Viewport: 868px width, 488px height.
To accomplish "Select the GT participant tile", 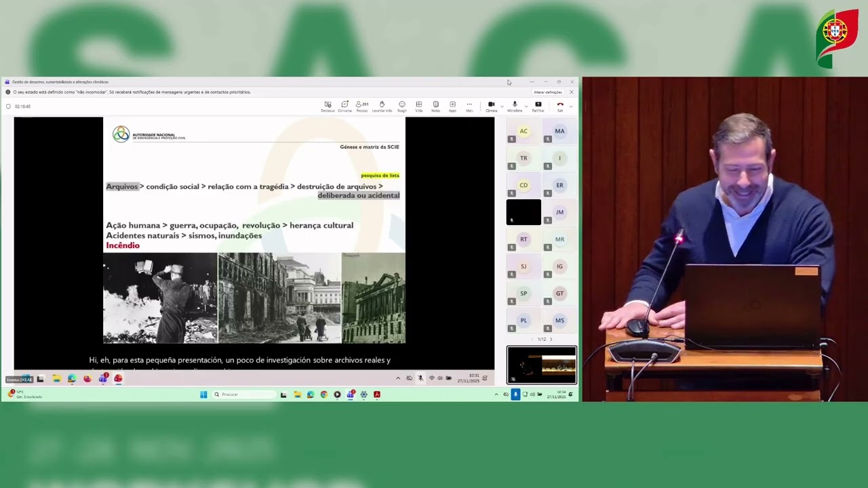I will tap(559, 293).
